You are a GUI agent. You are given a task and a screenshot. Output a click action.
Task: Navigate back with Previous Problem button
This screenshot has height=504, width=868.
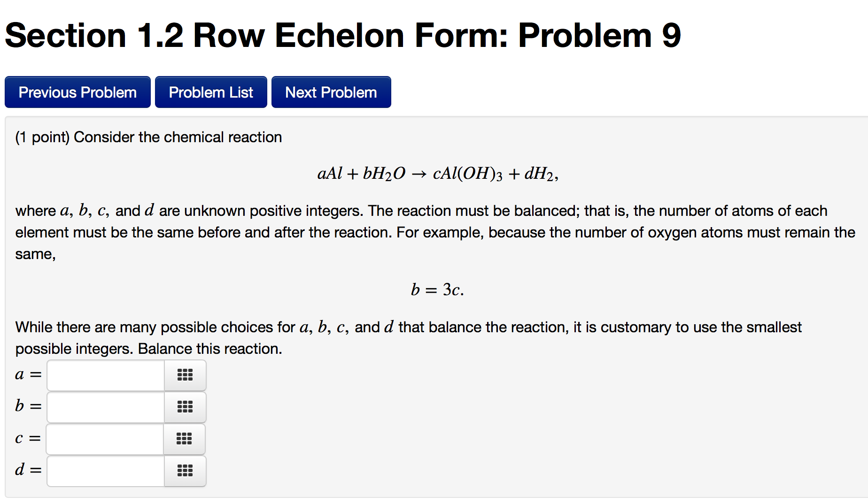pos(77,92)
